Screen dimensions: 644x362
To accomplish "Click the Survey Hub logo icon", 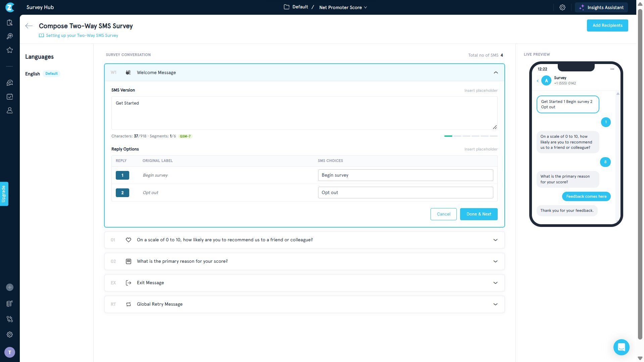I will (10, 7).
